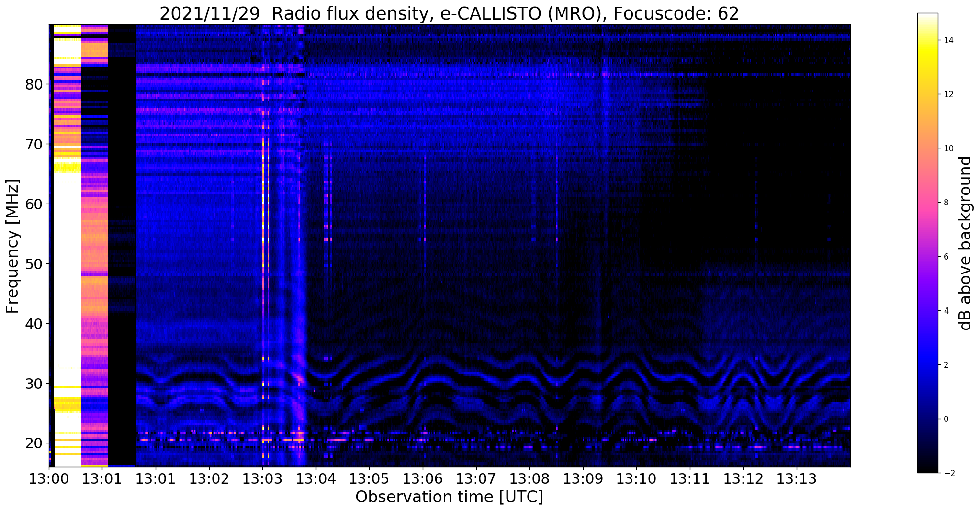Click the 50 tick label on the frequency axis
This screenshot has height=511, width=980.
click(x=34, y=264)
